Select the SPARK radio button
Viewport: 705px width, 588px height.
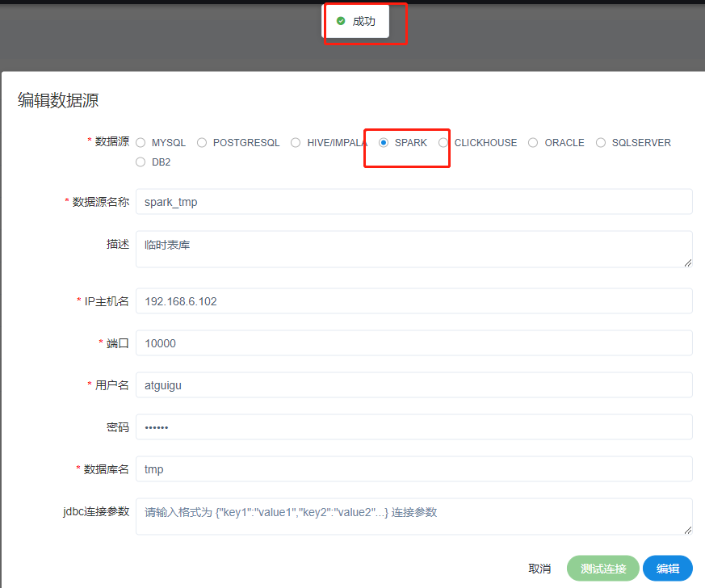(x=384, y=142)
